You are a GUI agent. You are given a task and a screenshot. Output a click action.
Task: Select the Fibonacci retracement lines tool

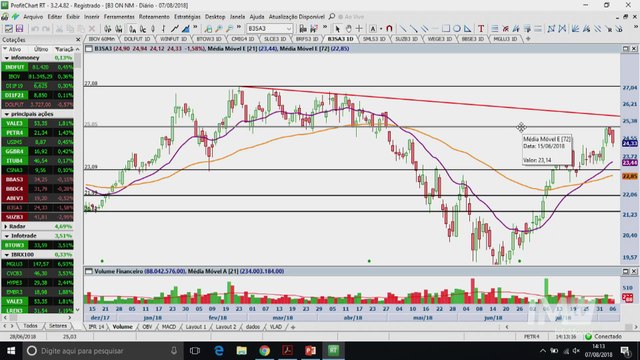pyautogui.click(x=494, y=29)
